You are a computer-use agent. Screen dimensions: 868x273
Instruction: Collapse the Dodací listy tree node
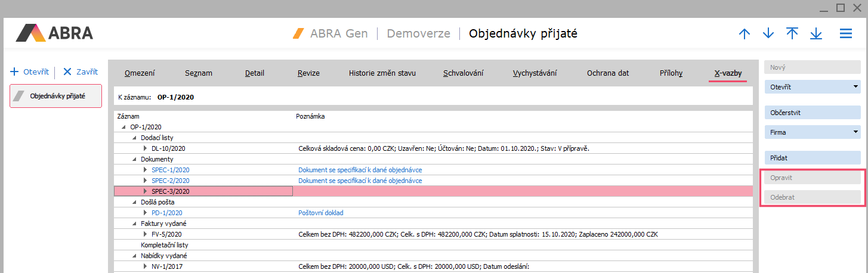click(135, 138)
